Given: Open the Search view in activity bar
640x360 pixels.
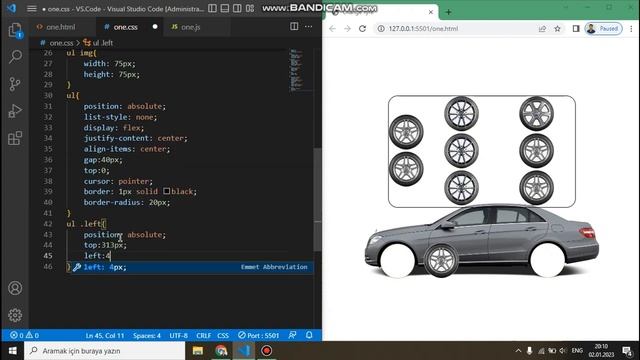Looking at the screenshot, I should (x=15, y=57).
